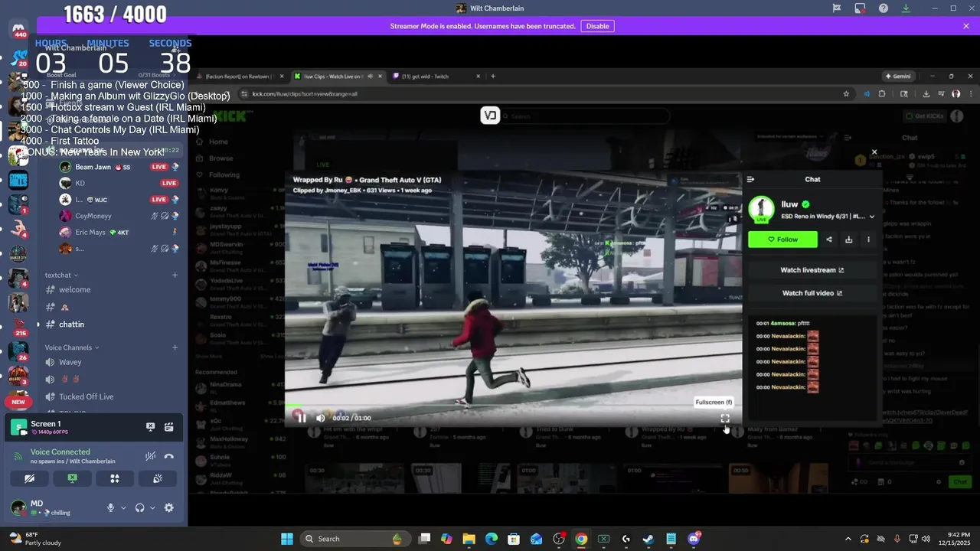
Task: Add channel to Voice Channels category
Action: click(x=175, y=347)
